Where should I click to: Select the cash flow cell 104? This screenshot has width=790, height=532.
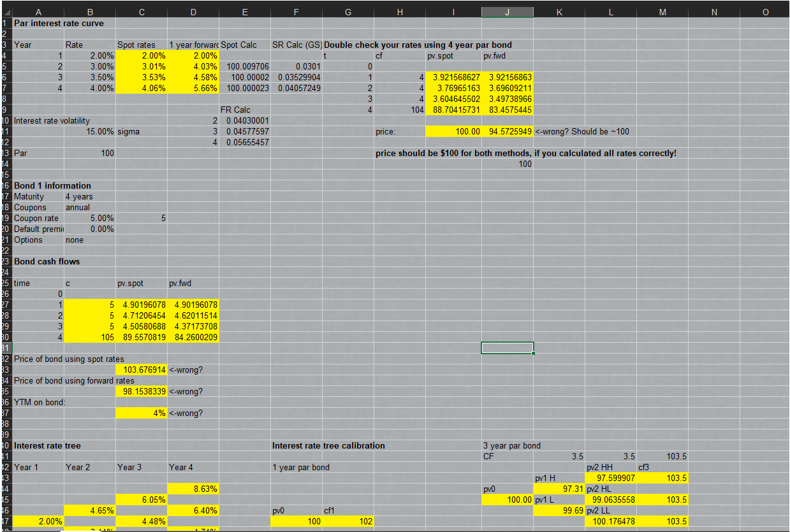pyautogui.click(x=400, y=110)
